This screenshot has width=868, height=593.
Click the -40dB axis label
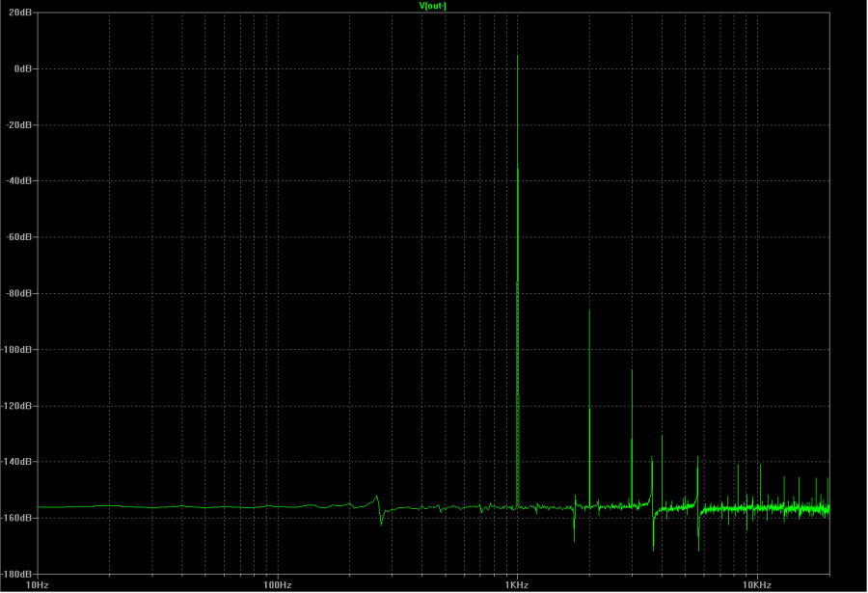tap(19, 180)
